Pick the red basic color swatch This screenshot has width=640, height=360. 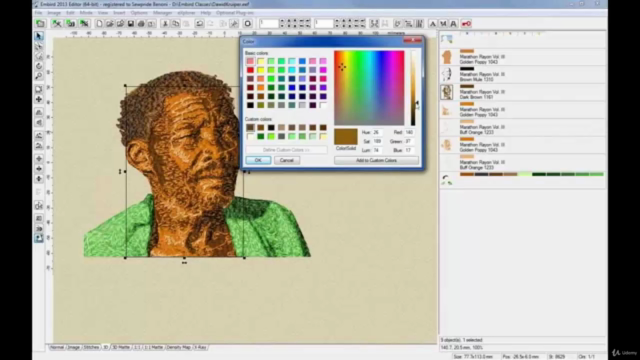point(250,70)
